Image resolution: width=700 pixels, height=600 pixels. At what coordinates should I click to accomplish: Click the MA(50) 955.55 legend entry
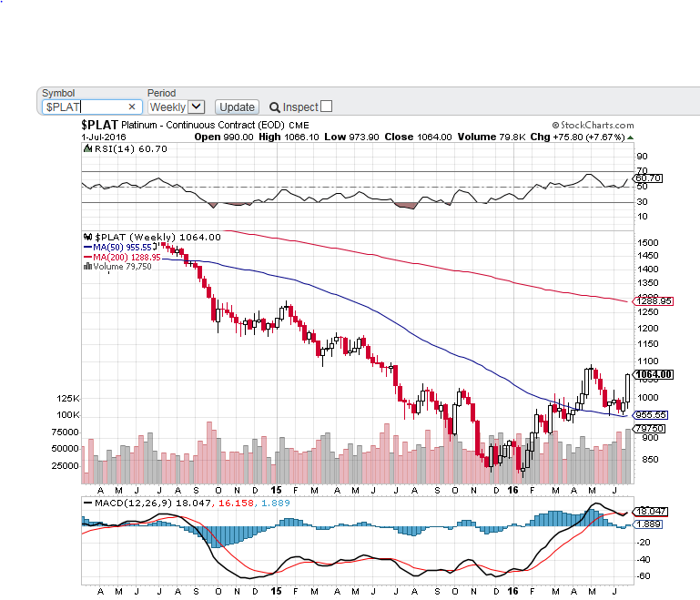coord(117,248)
